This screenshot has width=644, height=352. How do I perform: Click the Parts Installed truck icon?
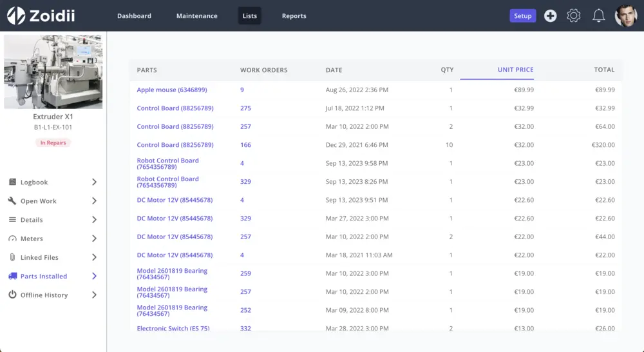point(13,276)
